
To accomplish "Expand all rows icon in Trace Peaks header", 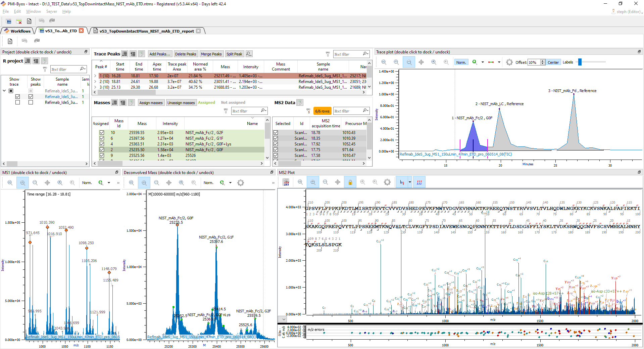I will click(x=125, y=54).
